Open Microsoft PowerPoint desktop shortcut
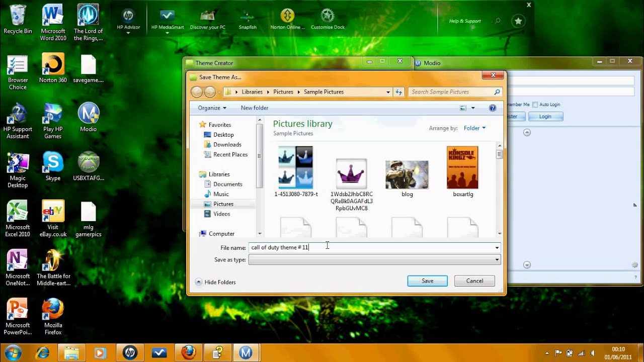This screenshot has height=362, width=644. pos(18,317)
